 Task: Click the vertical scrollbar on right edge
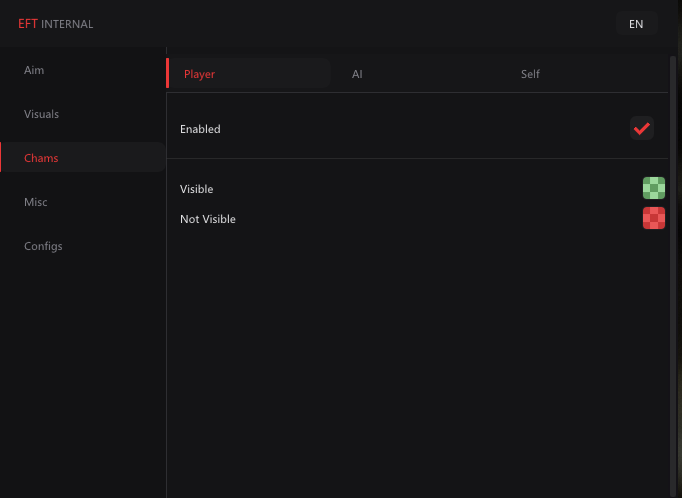672,275
